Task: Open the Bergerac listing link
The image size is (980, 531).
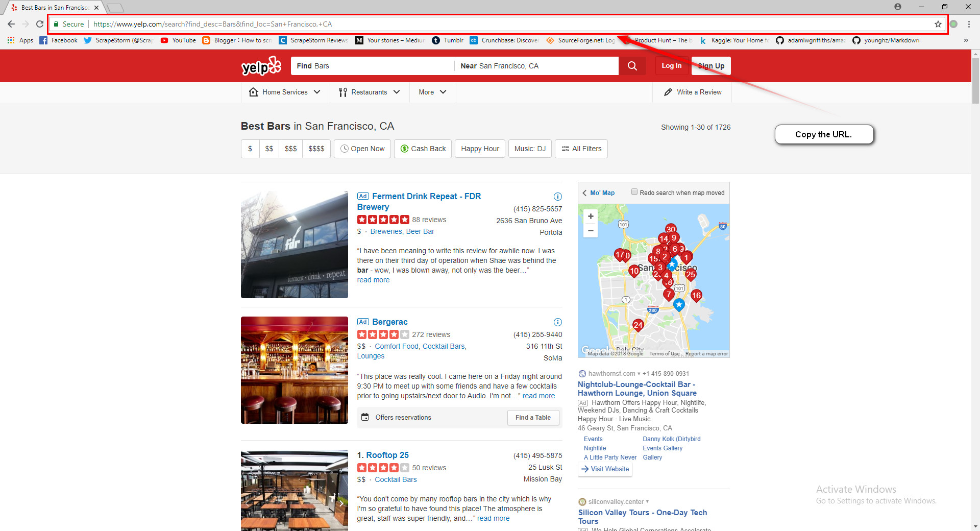Action: [390, 322]
